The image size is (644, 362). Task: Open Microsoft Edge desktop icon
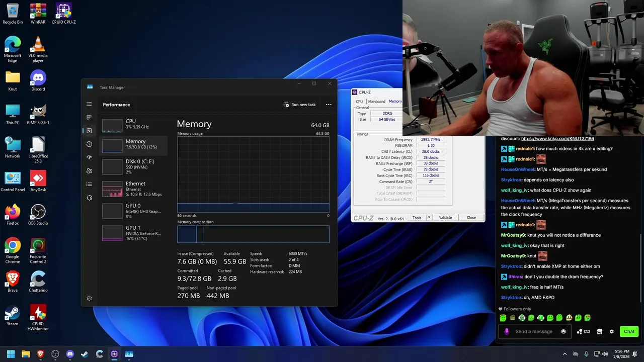[13, 49]
